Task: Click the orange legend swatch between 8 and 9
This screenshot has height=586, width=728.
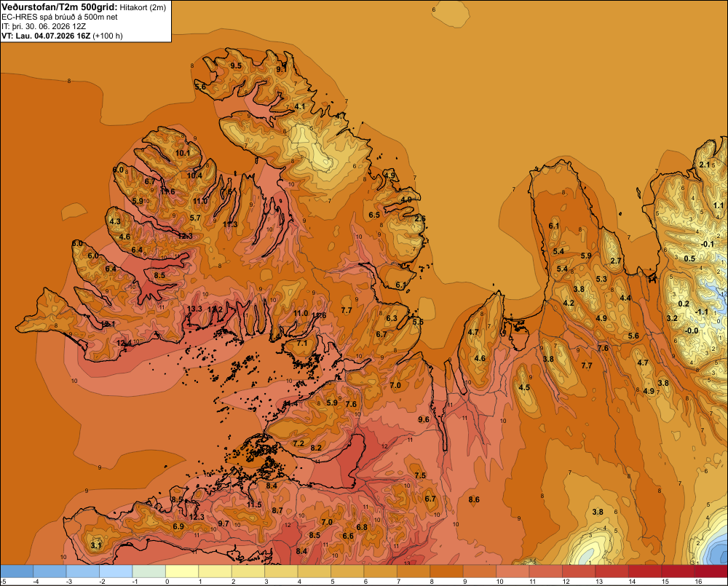Action: [447, 571]
